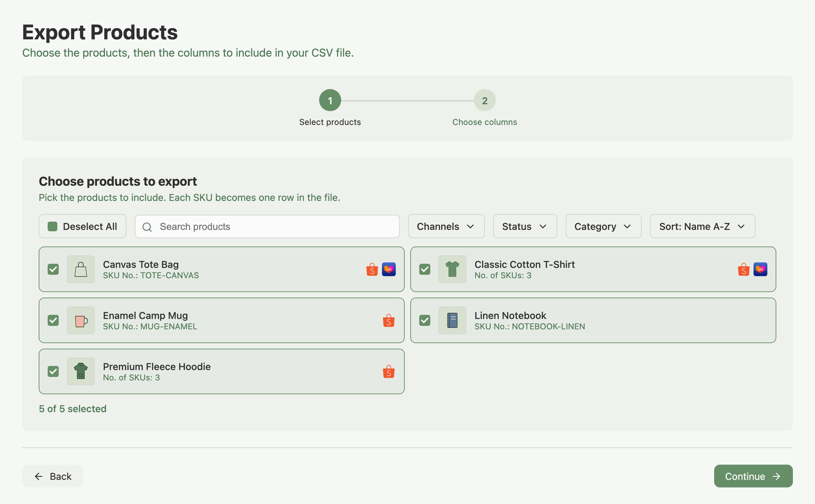The height and width of the screenshot is (504, 815).
Task: Click the Back button
Action: [x=52, y=476]
